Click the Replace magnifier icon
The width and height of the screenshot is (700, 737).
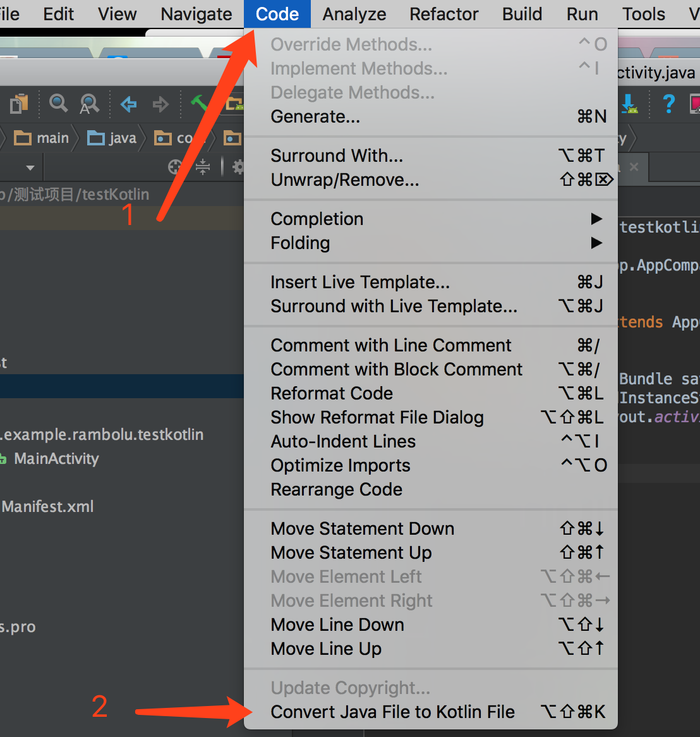point(89,104)
